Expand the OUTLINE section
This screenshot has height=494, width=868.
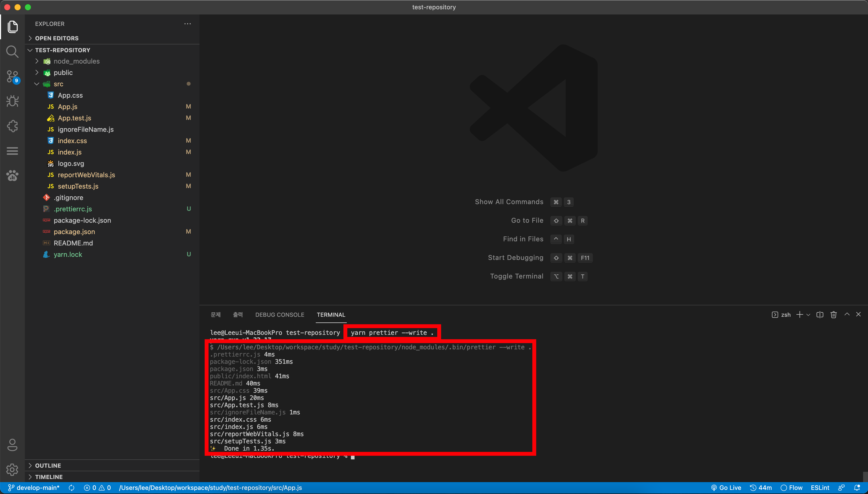pos(48,466)
